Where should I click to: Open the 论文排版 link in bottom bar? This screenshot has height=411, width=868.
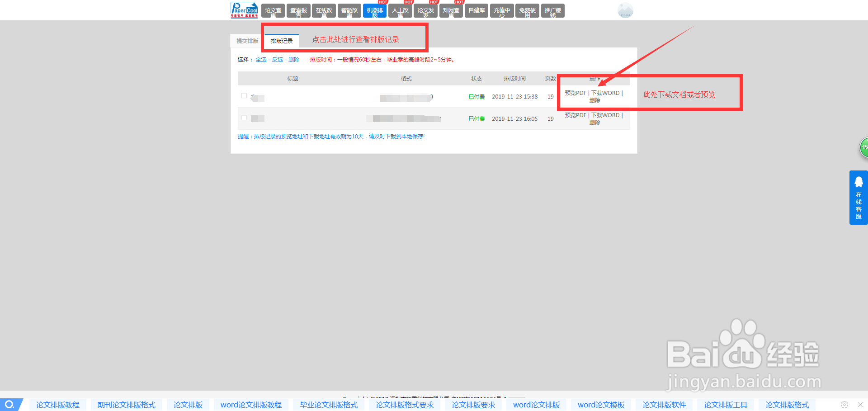click(x=188, y=405)
